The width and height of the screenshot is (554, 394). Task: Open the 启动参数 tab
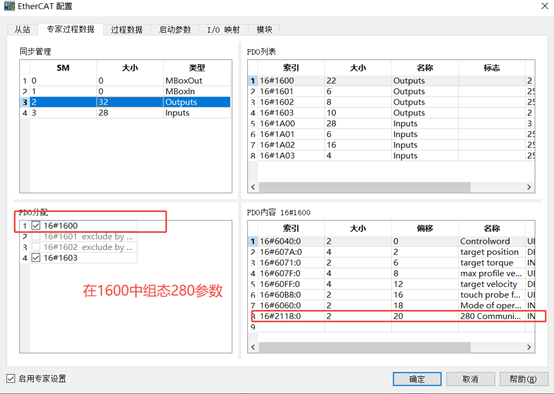point(175,30)
